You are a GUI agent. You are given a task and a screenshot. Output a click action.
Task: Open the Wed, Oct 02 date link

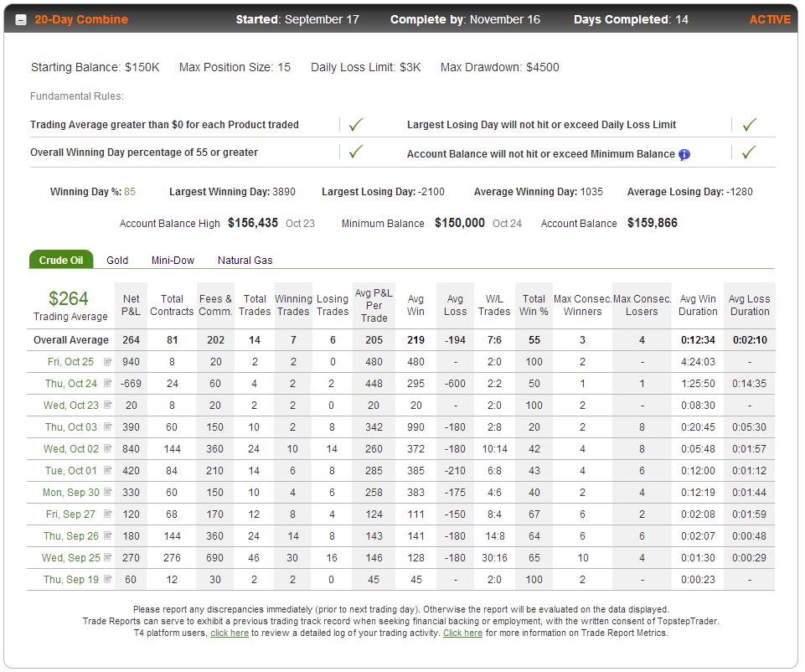click(x=71, y=448)
